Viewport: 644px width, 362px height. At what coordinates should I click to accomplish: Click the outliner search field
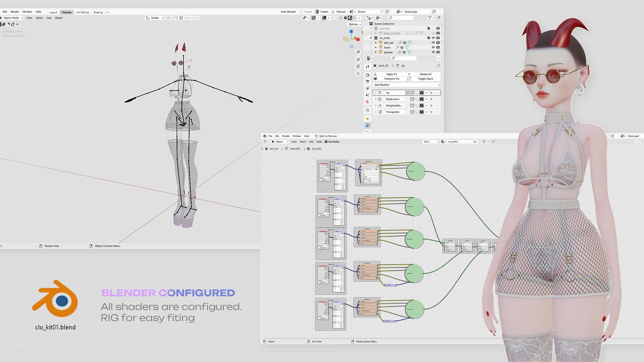(400, 18)
